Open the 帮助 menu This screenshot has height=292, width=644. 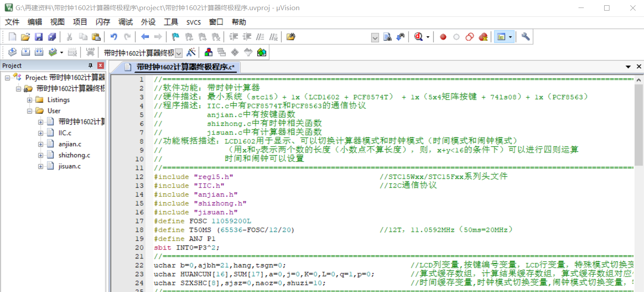239,22
